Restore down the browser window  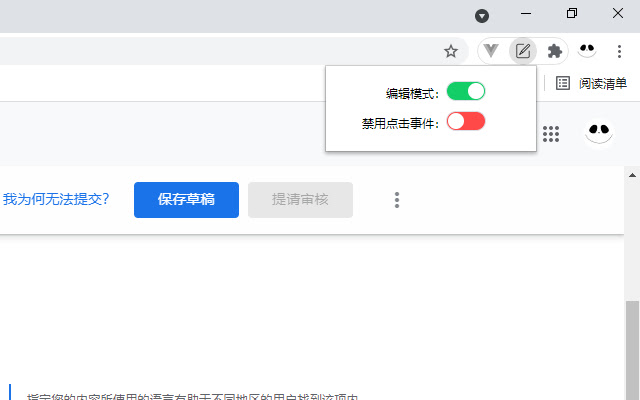[x=572, y=13]
